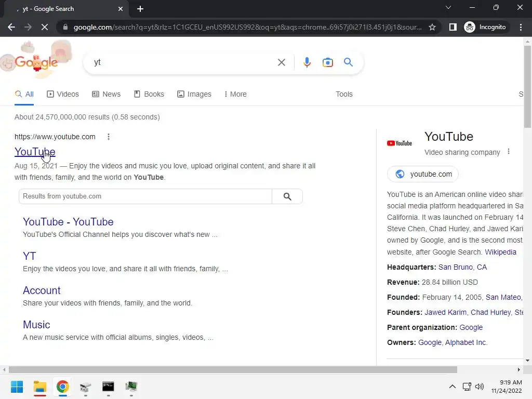The height and width of the screenshot is (399, 532).
Task: Clear search text with X icon
Action: point(281,62)
